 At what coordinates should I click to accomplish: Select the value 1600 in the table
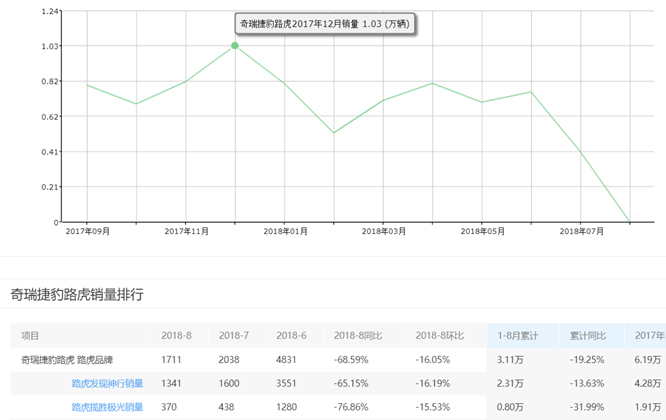coord(229,383)
